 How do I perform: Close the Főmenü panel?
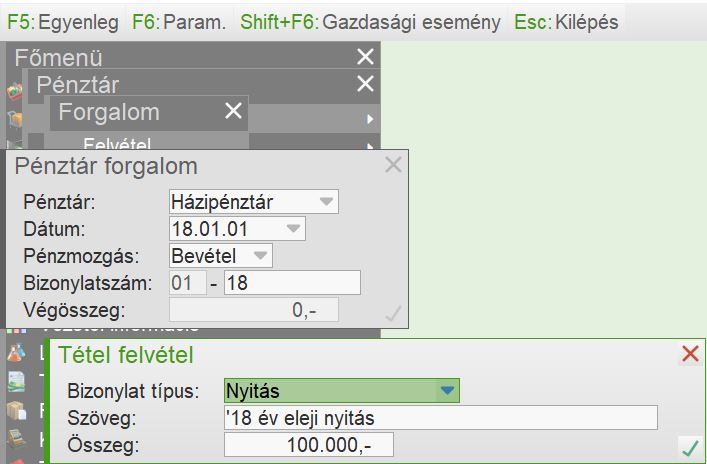coord(365,59)
